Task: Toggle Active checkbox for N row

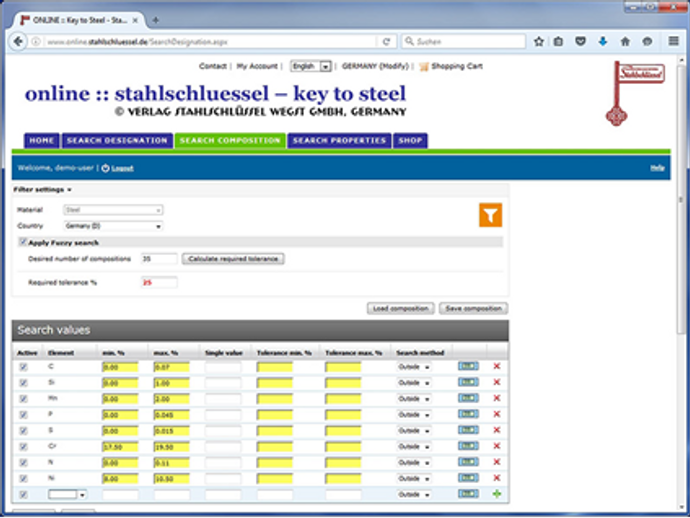Action: (x=23, y=463)
